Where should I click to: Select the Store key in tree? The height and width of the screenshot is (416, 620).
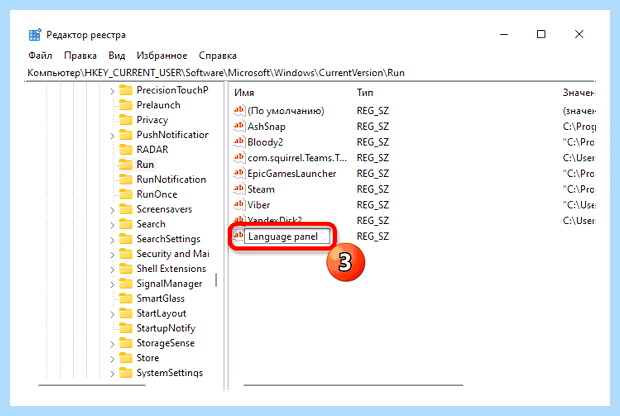148,358
